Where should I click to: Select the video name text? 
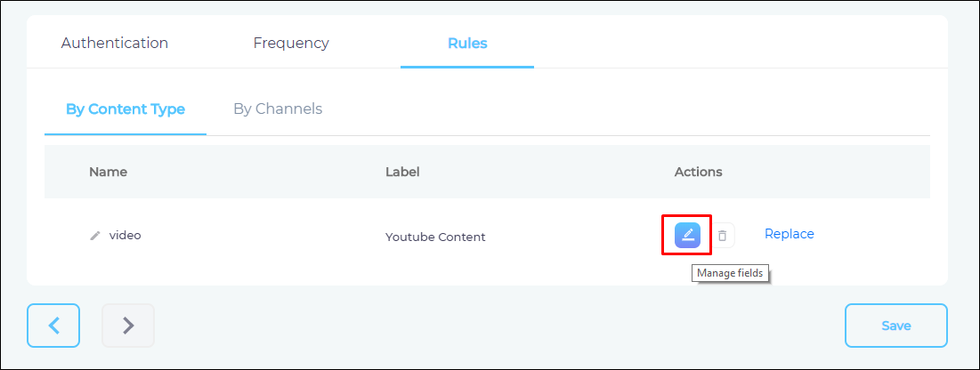[126, 236]
